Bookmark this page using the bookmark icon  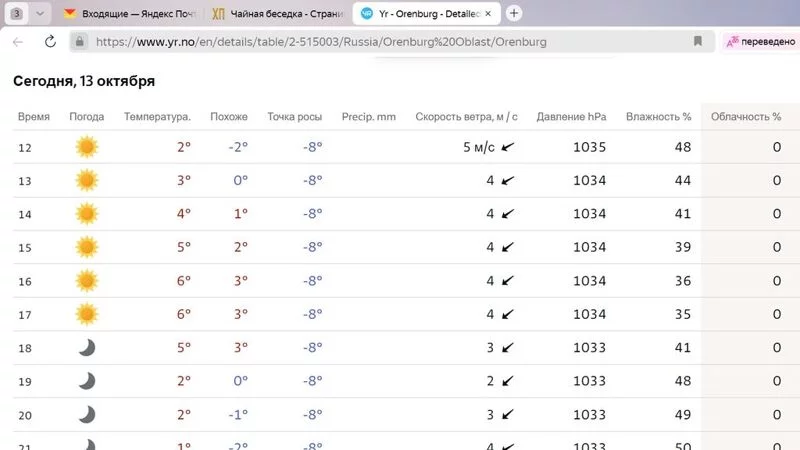point(698,42)
